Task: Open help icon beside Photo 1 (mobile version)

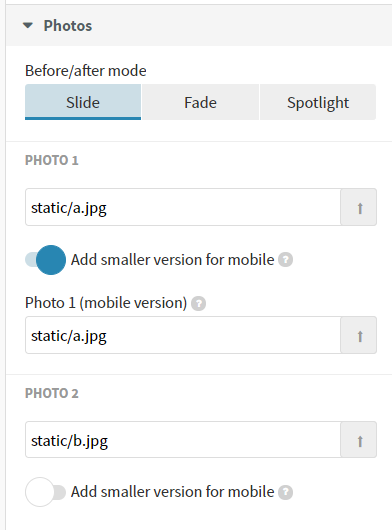Action: point(198,303)
